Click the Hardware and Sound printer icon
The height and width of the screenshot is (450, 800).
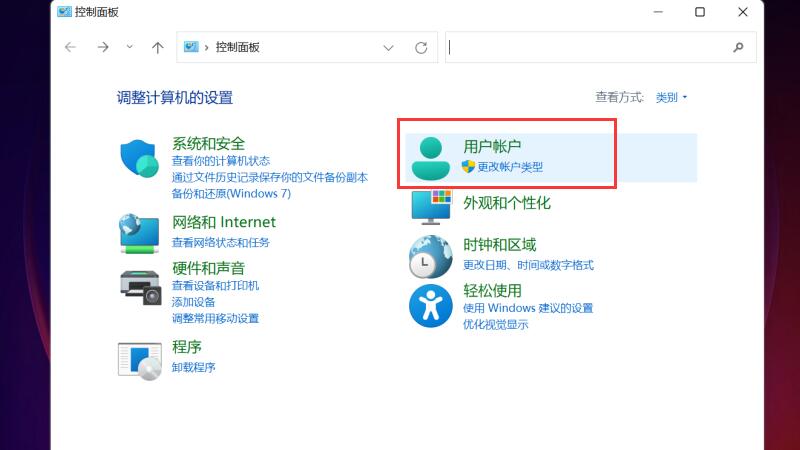click(x=140, y=287)
